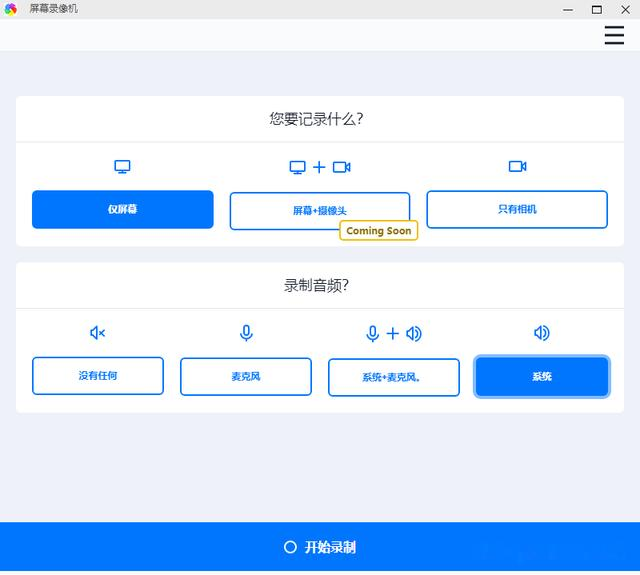Click the 屏幕录像机 window title
640x575 pixels.
[53, 9]
